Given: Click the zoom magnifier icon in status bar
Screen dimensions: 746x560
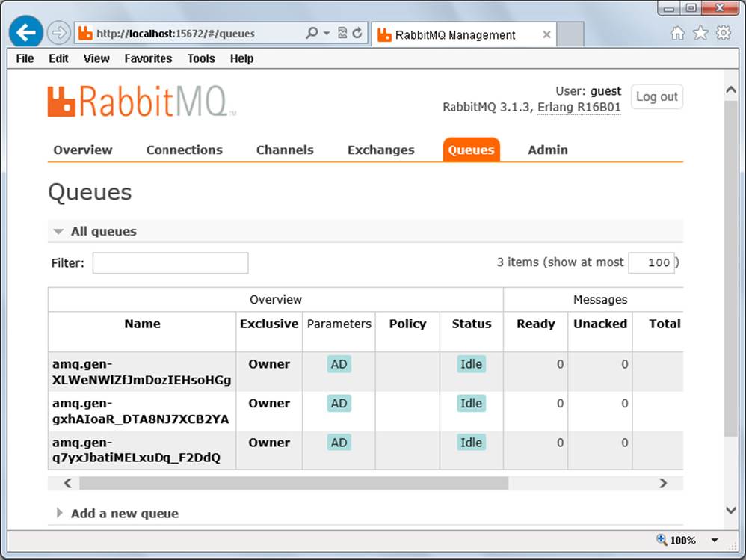Looking at the screenshot, I should click(662, 540).
